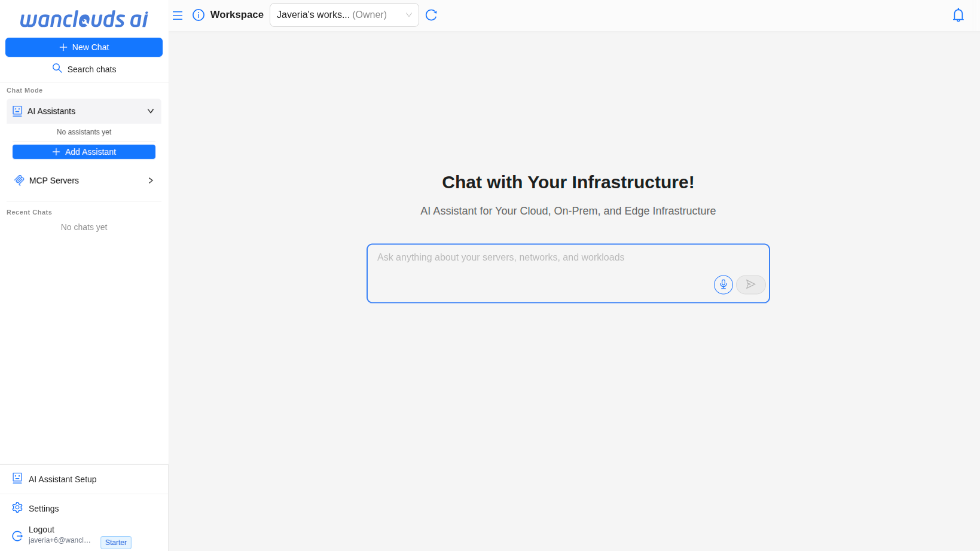Screen dimensions: 980x551
Task: Click the logout arrow icon
Action: [x=17, y=535]
